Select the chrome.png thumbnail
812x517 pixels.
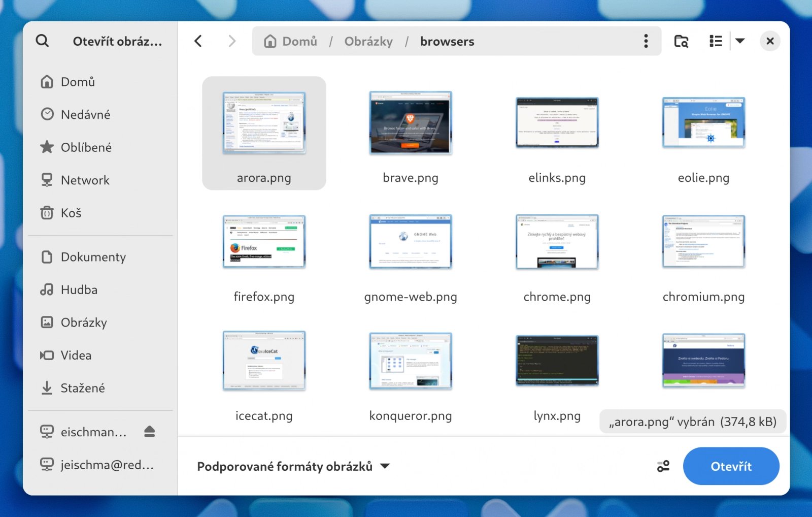557,242
